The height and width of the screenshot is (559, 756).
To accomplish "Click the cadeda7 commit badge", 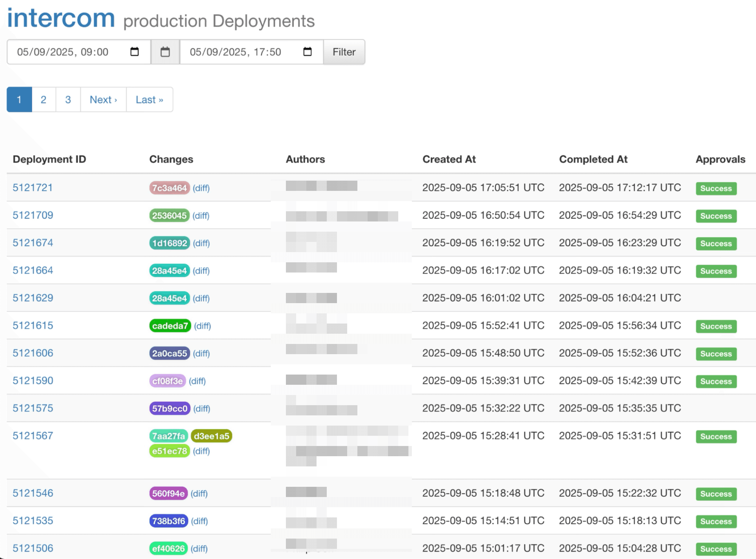I will [170, 326].
